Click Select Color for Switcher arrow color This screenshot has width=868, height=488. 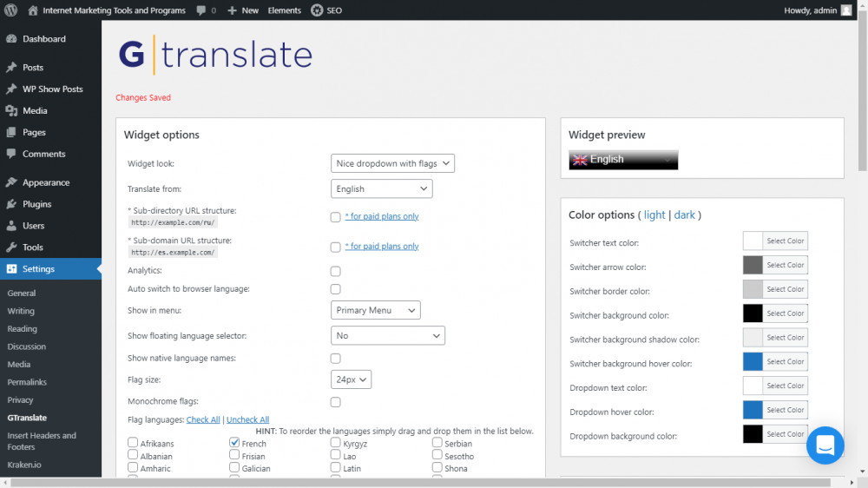(x=785, y=265)
